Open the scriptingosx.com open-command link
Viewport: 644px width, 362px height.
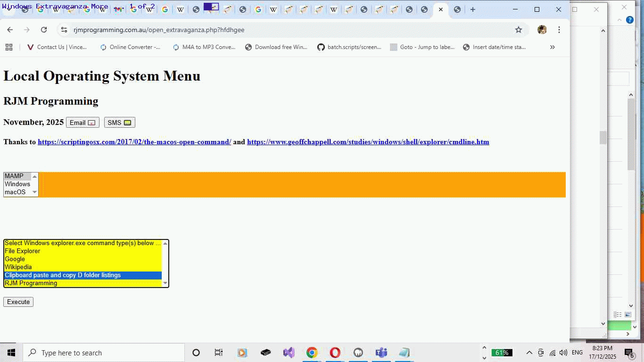point(134,141)
